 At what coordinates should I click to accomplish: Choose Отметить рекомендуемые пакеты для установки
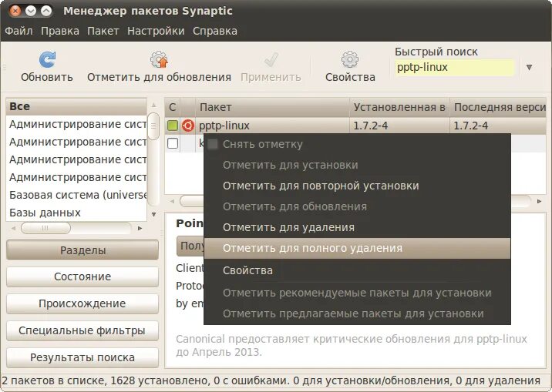(357, 293)
